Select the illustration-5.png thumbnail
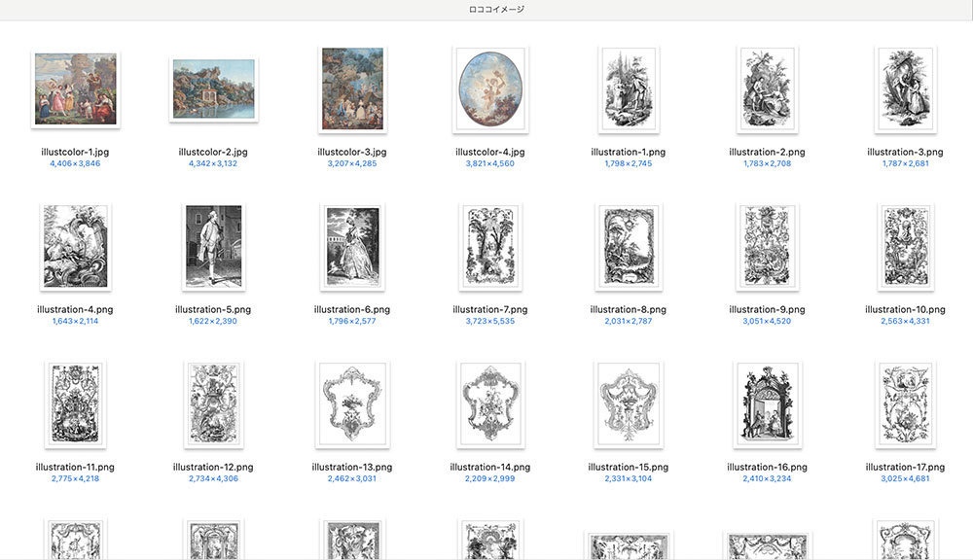 tap(213, 247)
